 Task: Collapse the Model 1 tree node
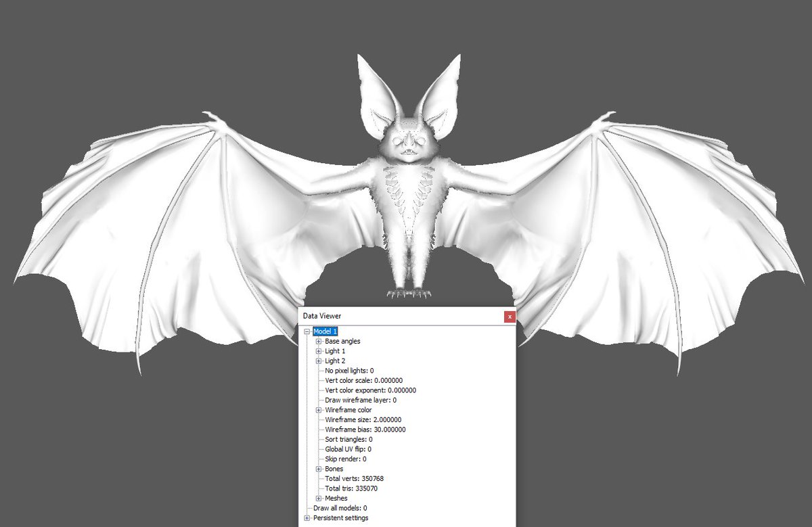[307, 331]
